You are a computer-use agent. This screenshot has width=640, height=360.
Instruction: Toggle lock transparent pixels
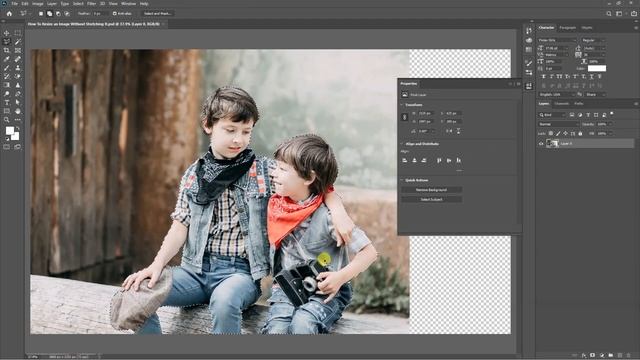(x=551, y=133)
